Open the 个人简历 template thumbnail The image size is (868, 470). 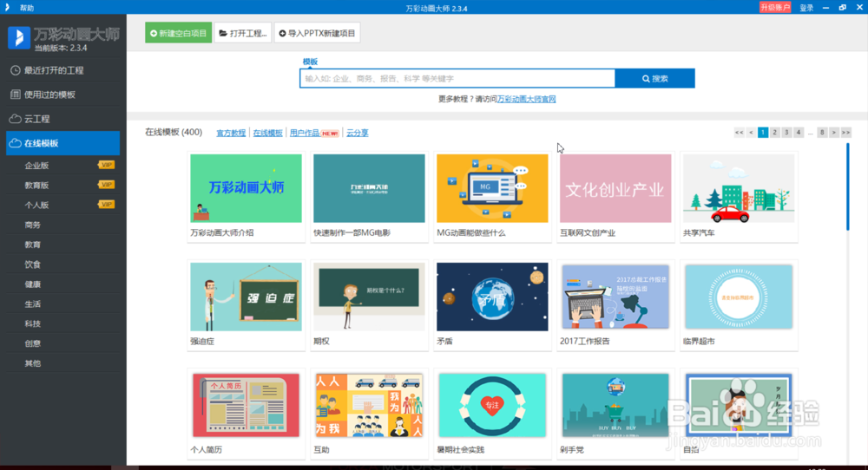point(246,405)
